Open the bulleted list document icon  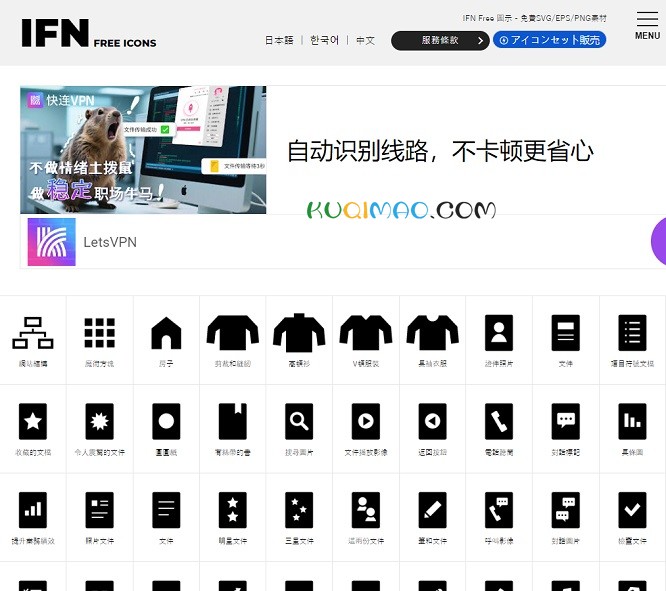632,333
